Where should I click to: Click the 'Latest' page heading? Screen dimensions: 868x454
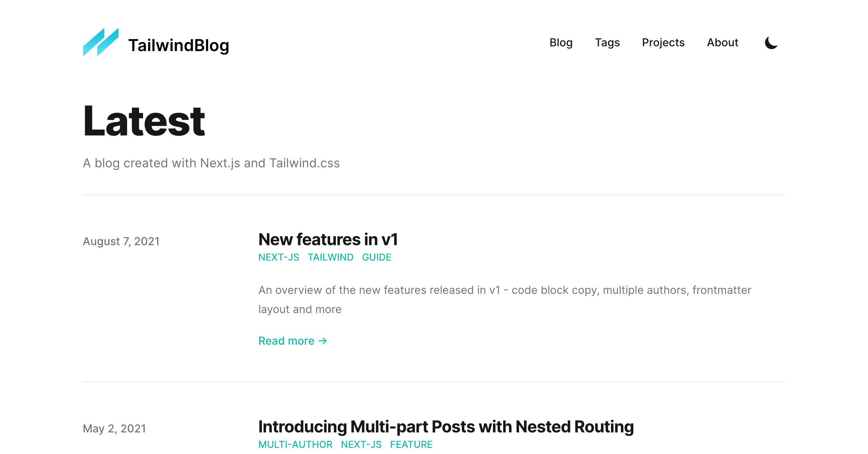144,121
